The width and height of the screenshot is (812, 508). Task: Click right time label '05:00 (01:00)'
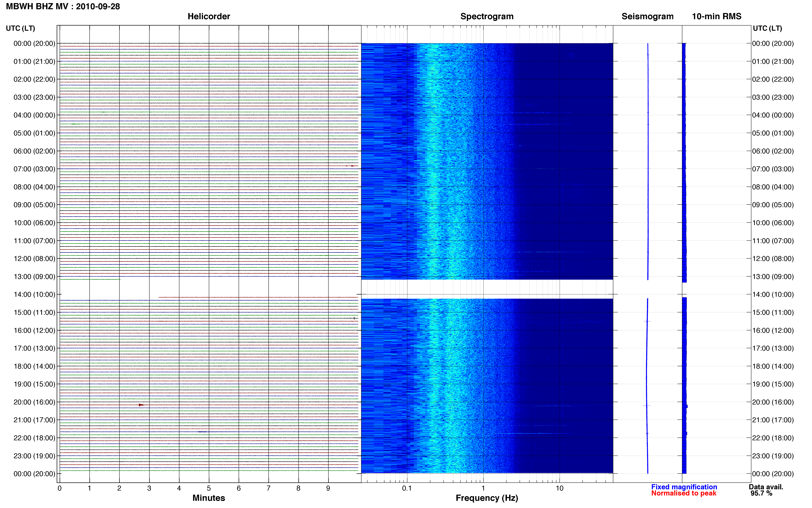773,133
